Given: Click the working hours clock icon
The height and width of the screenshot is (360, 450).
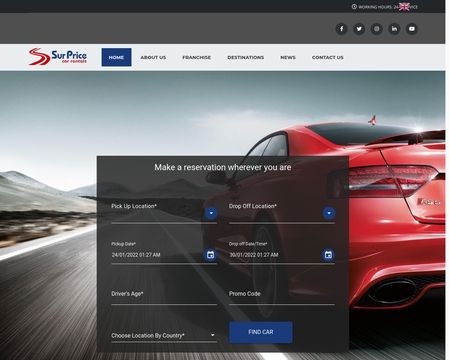Looking at the screenshot, I should point(354,7).
